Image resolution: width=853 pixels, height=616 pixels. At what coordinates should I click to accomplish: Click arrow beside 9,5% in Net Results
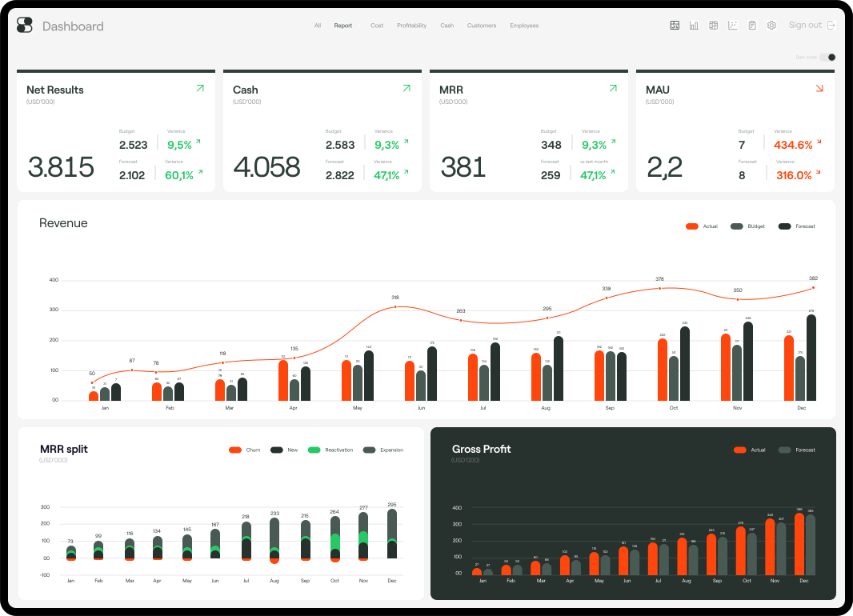tap(198, 142)
